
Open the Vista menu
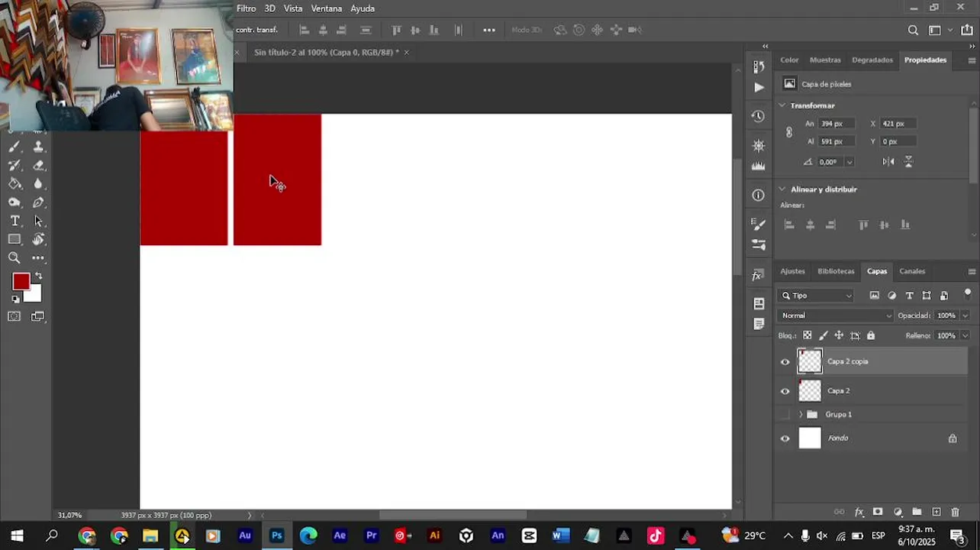point(293,8)
